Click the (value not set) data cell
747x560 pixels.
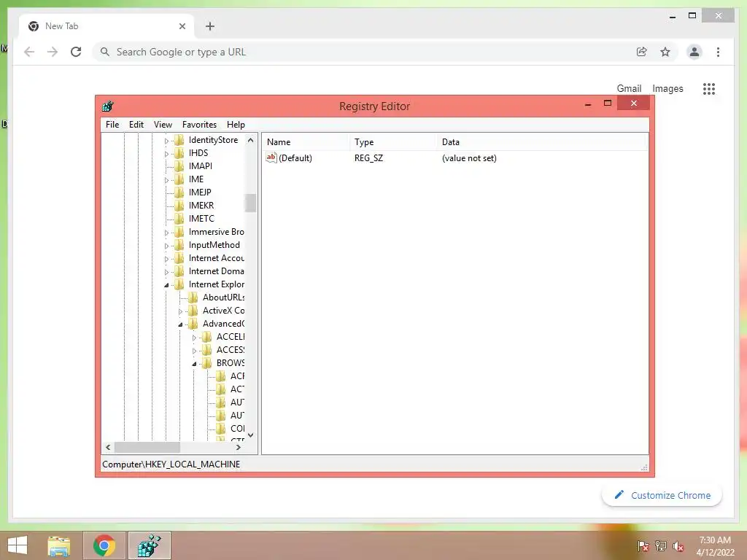(469, 158)
